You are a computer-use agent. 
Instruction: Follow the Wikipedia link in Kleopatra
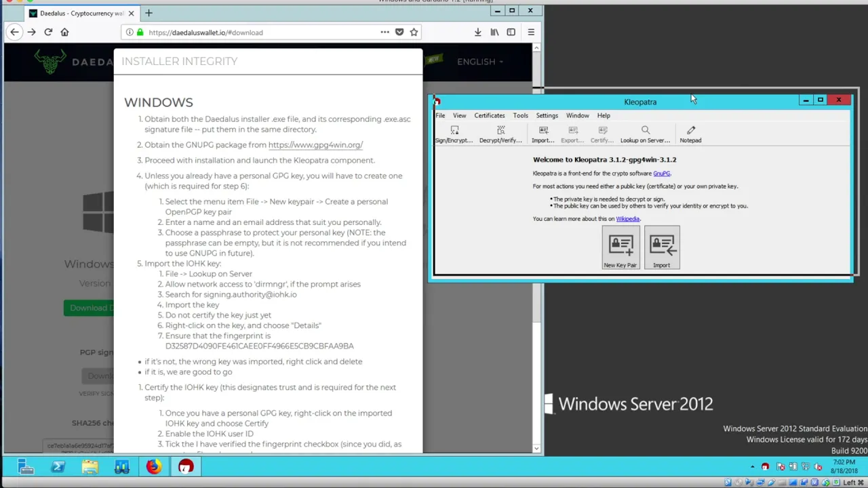(x=627, y=219)
